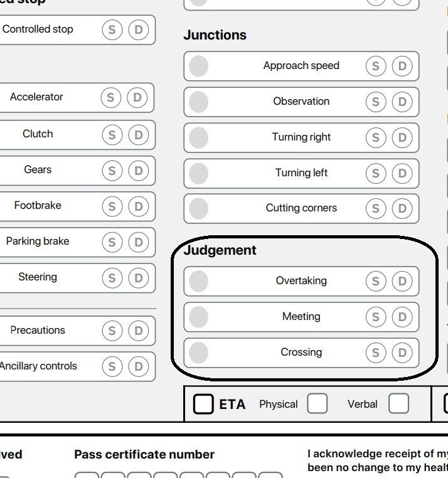This screenshot has width=448, height=478.
Task: Select the S circle for Turning left
Action: coord(376,173)
